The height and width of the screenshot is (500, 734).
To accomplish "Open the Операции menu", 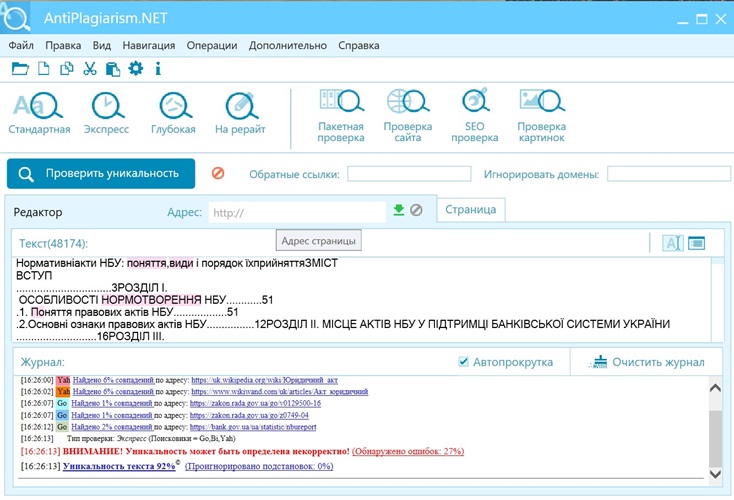I will [212, 45].
